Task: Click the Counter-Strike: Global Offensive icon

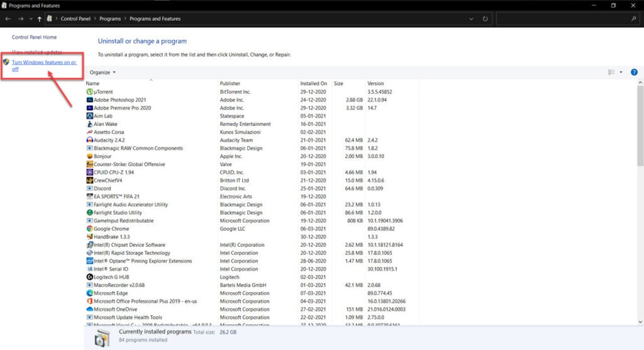Action: click(x=89, y=164)
